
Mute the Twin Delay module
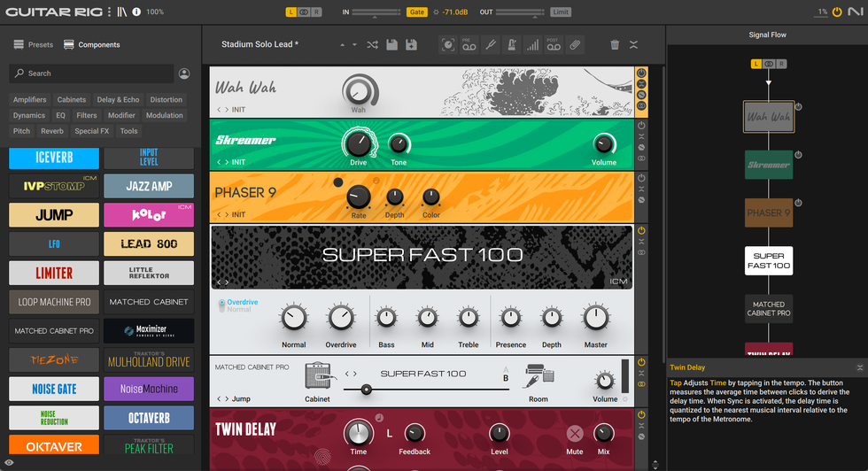click(x=575, y=434)
